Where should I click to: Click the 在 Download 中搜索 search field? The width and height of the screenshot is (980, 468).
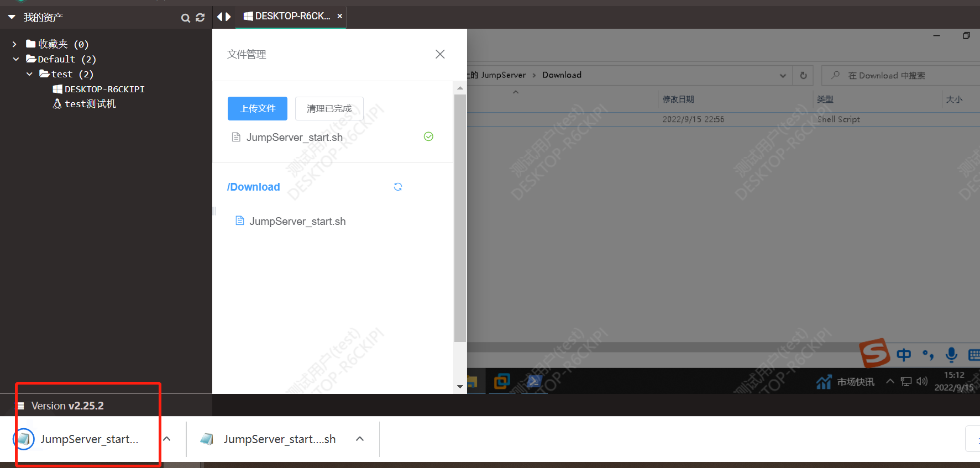(901, 75)
